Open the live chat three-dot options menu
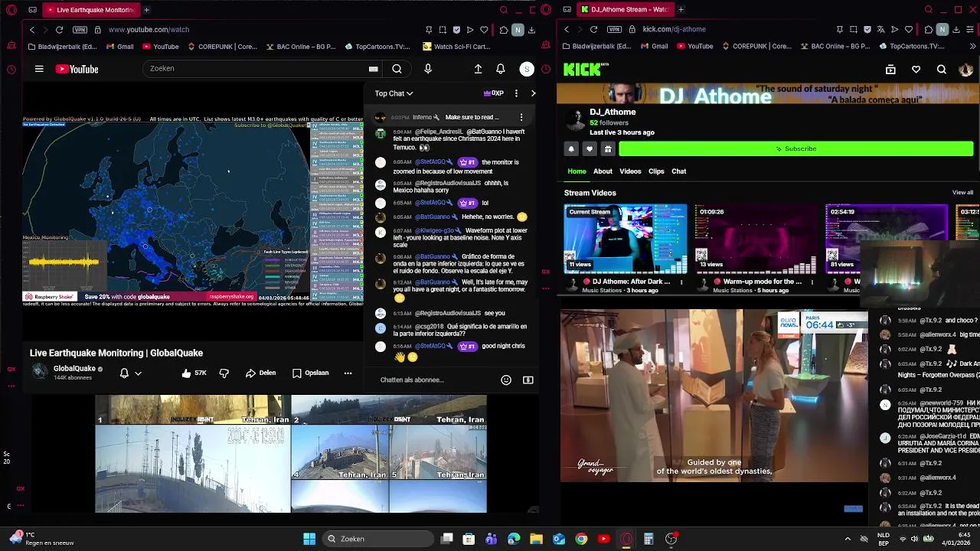This screenshot has height=551, width=980. click(516, 93)
